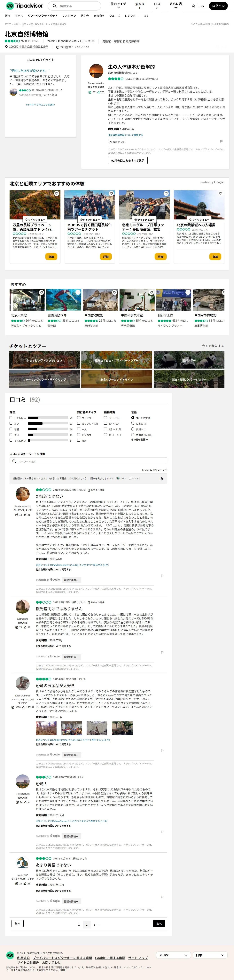Viewport: 234px width, 980px height.
Task: Click 詳細 button on Forbidden City ticket card
Action: click(215, 257)
